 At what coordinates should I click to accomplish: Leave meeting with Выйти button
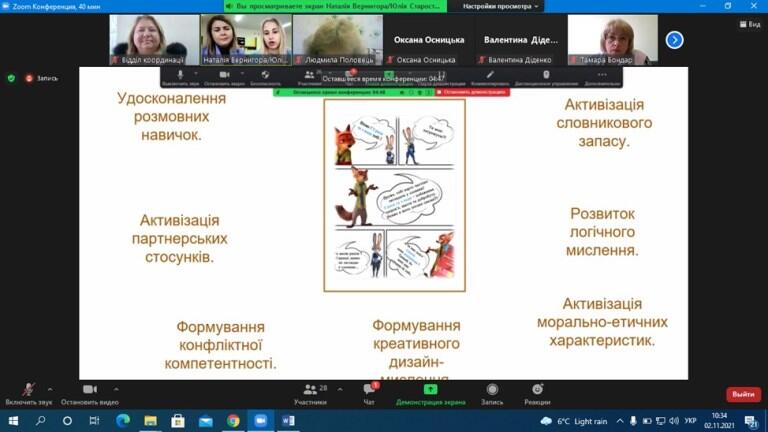[x=743, y=394]
